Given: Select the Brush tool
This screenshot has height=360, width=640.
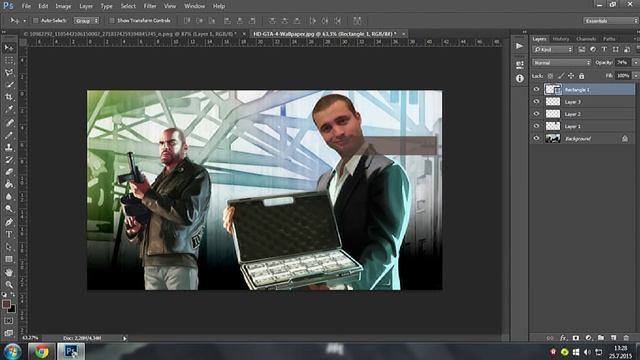Looking at the screenshot, I should pos(9,135).
